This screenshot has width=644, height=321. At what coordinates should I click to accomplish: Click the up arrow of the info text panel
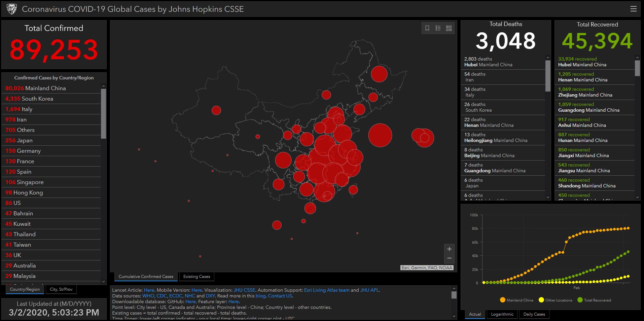(454, 289)
